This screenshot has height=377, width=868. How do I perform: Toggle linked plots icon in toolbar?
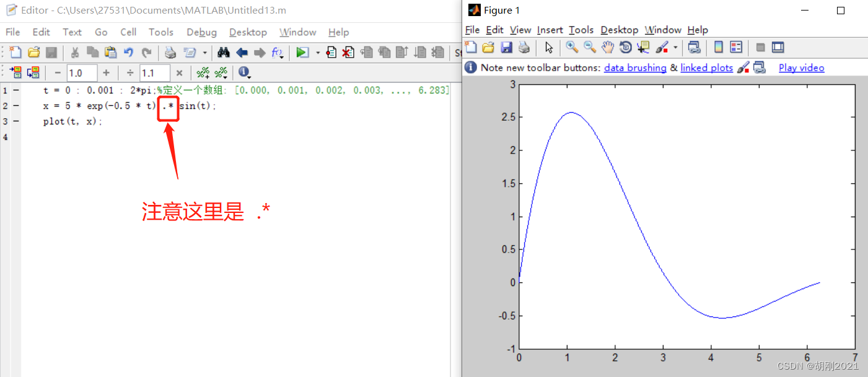tap(695, 47)
